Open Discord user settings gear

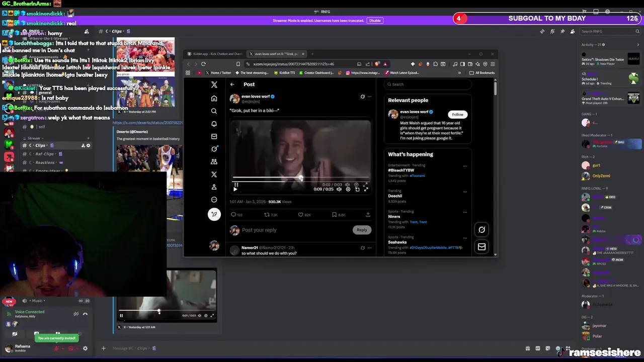85,348
